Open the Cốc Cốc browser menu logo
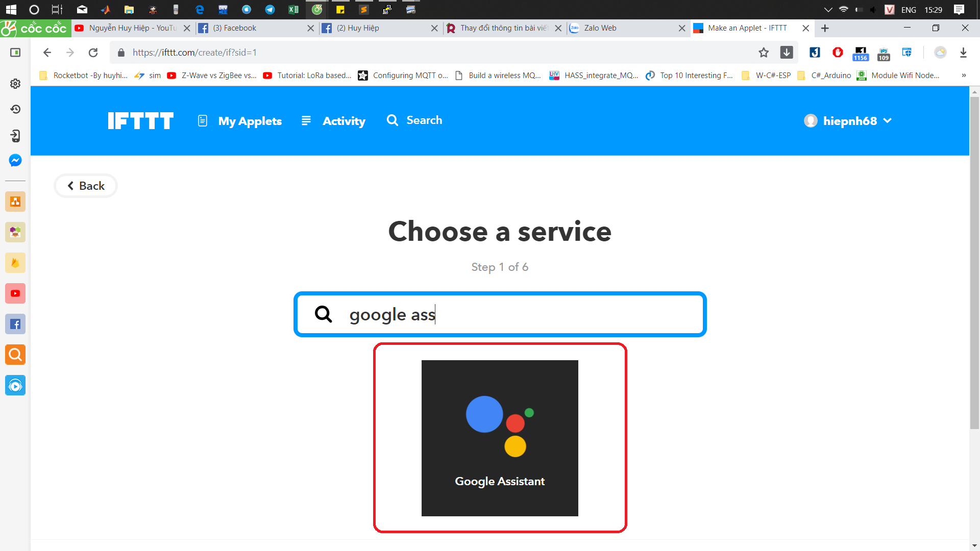980x551 pixels. (35, 28)
